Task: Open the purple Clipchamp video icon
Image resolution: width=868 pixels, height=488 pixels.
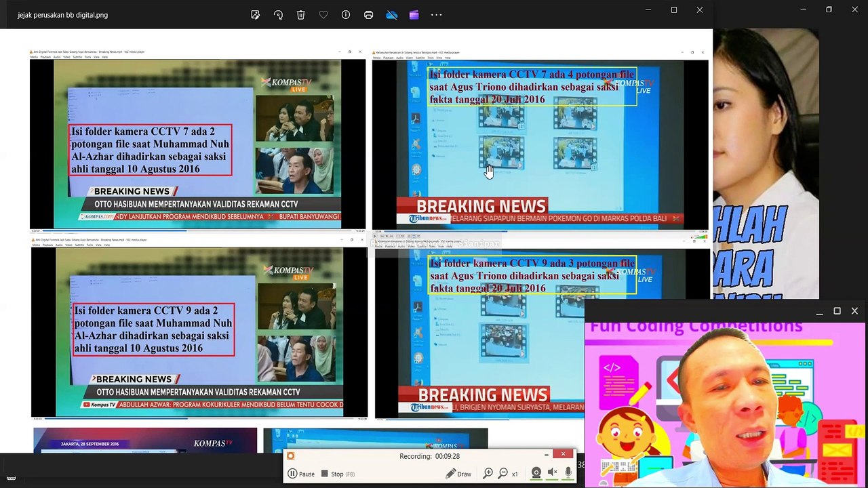Action: click(x=414, y=15)
